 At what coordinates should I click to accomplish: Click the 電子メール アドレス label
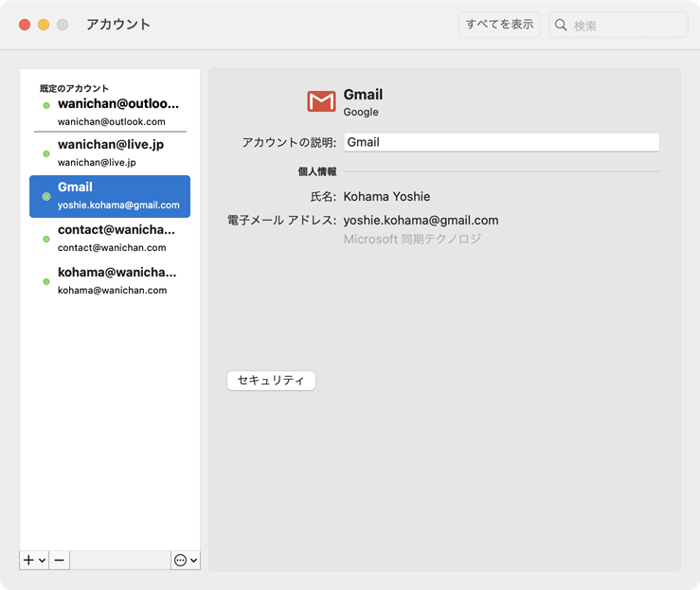(281, 221)
